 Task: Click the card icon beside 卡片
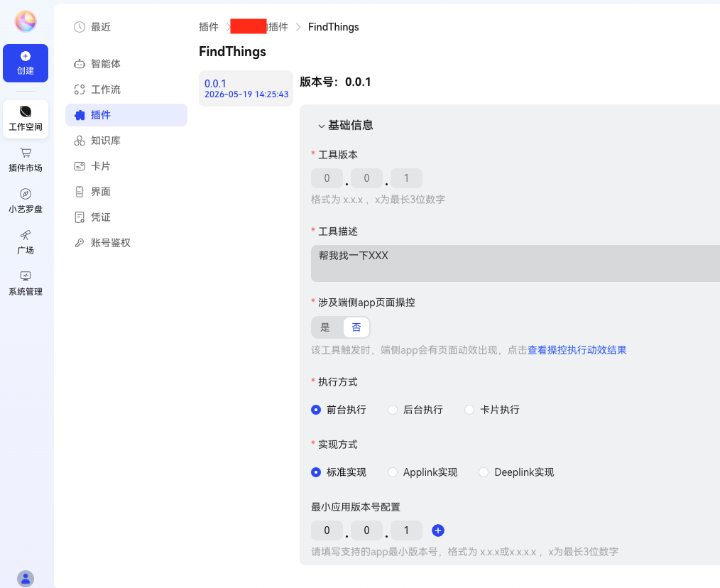[x=80, y=166]
